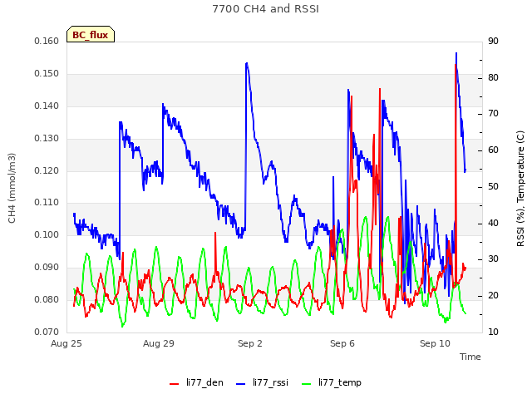
Task: Click the 20 right axis value
Action: (493, 295)
